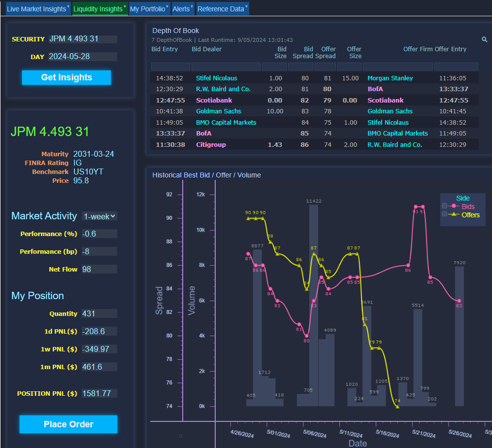Screen dimensions: 492x448
Task: Open the Market Activity 1-week dropdown
Action: click(99, 216)
